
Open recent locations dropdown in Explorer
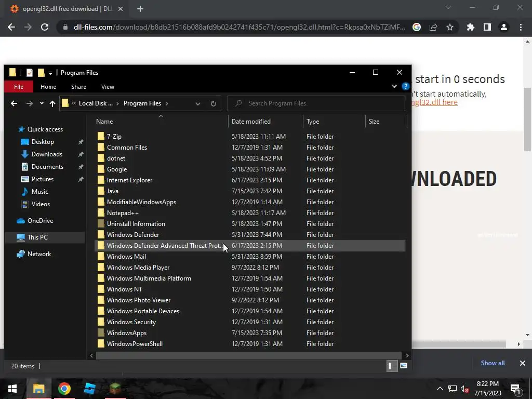pyautogui.click(x=42, y=103)
